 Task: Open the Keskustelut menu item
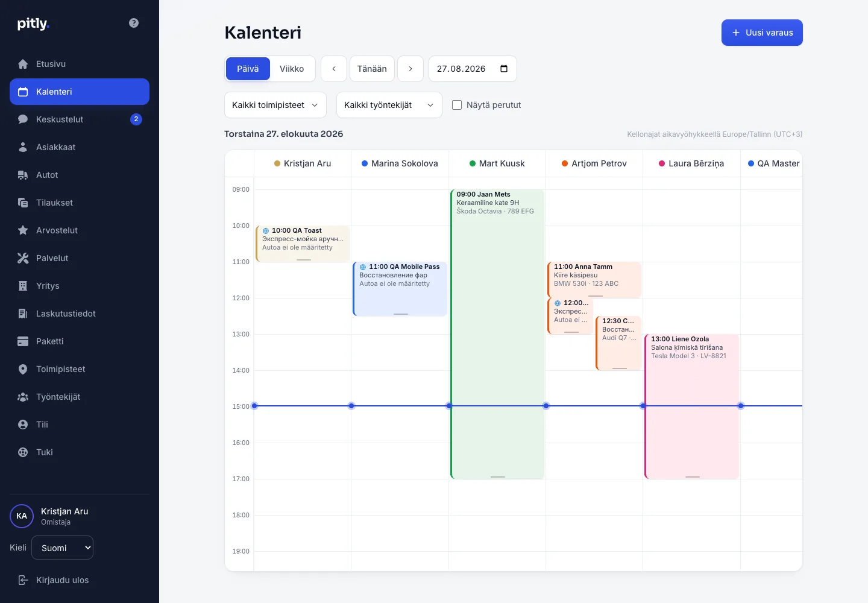(80, 119)
